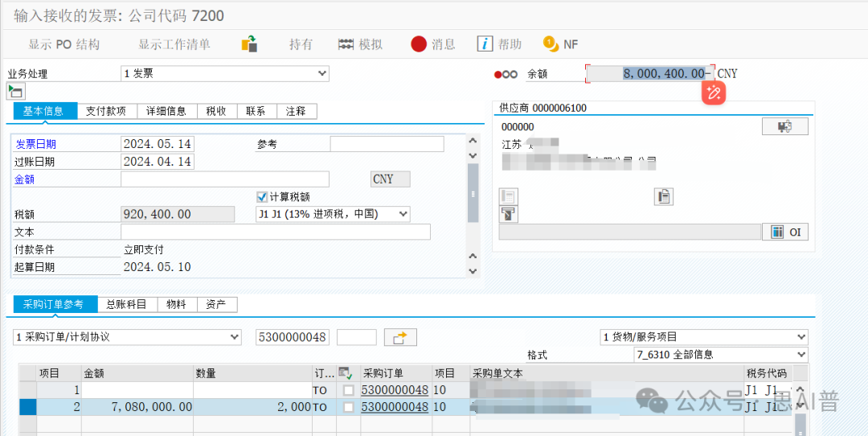Click 显示 PO 结构 button
Viewport: 868px width, 436px height.
(x=64, y=44)
